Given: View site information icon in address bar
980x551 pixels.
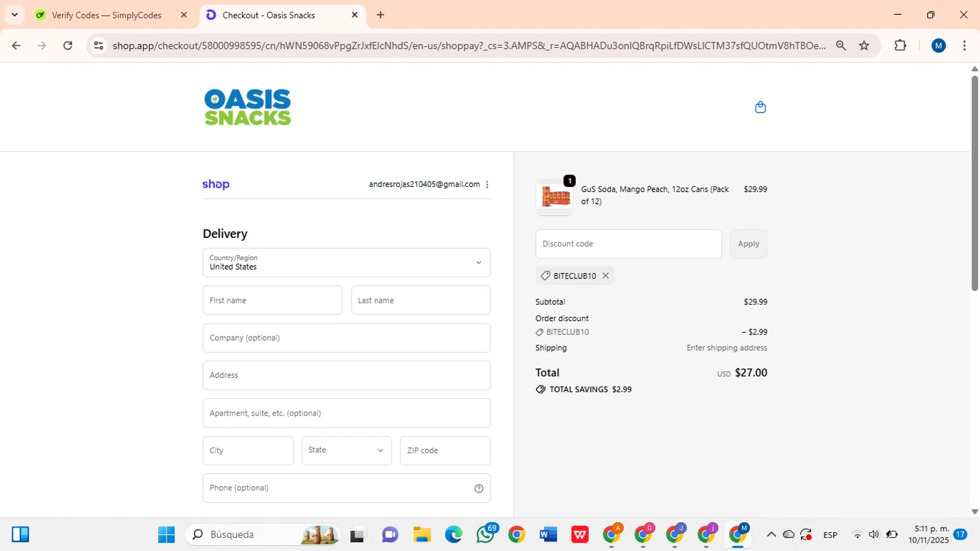Looking at the screenshot, I should click(99, 45).
